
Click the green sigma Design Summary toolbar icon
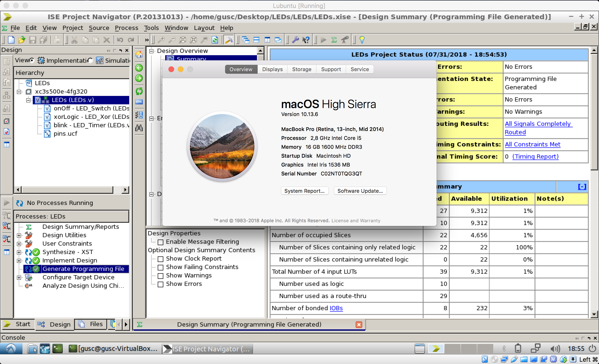(x=334, y=40)
